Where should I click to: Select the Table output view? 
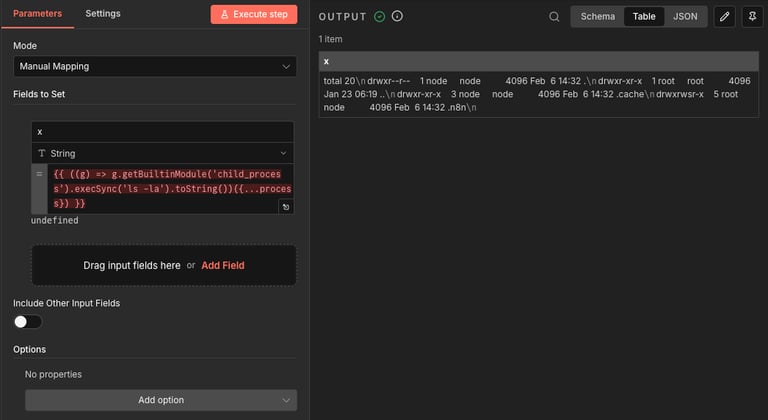pyautogui.click(x=644, y=17)
